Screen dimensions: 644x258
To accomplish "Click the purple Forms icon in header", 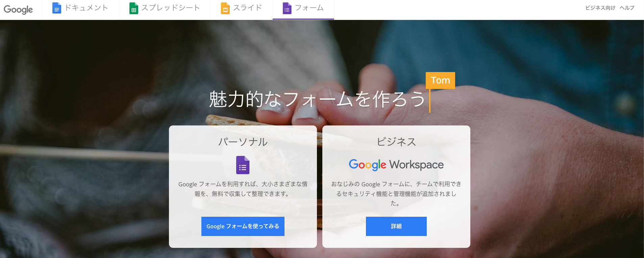I will pos(287,8).
